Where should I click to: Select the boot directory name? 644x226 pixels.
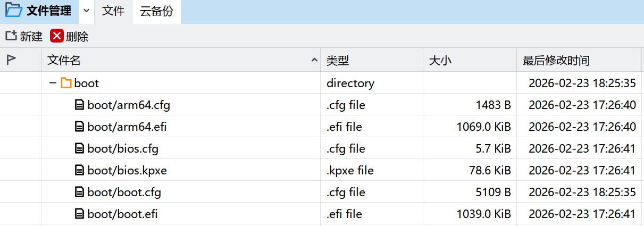[87, 83]
